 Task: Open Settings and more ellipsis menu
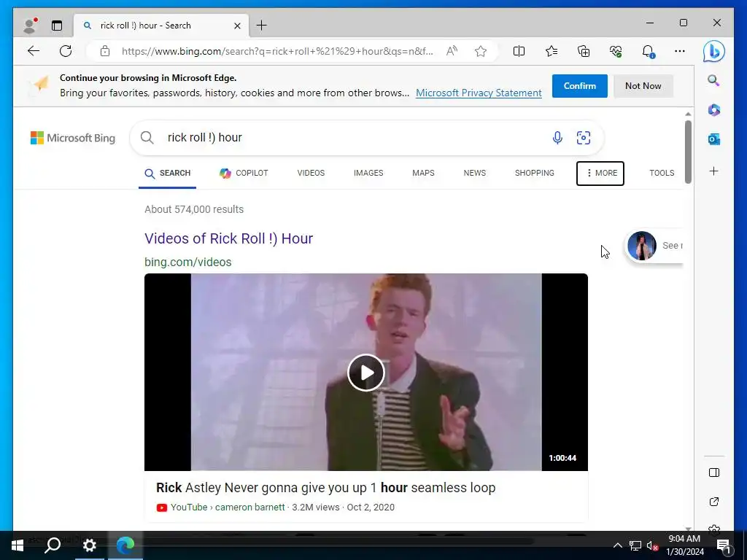(680, 51)
